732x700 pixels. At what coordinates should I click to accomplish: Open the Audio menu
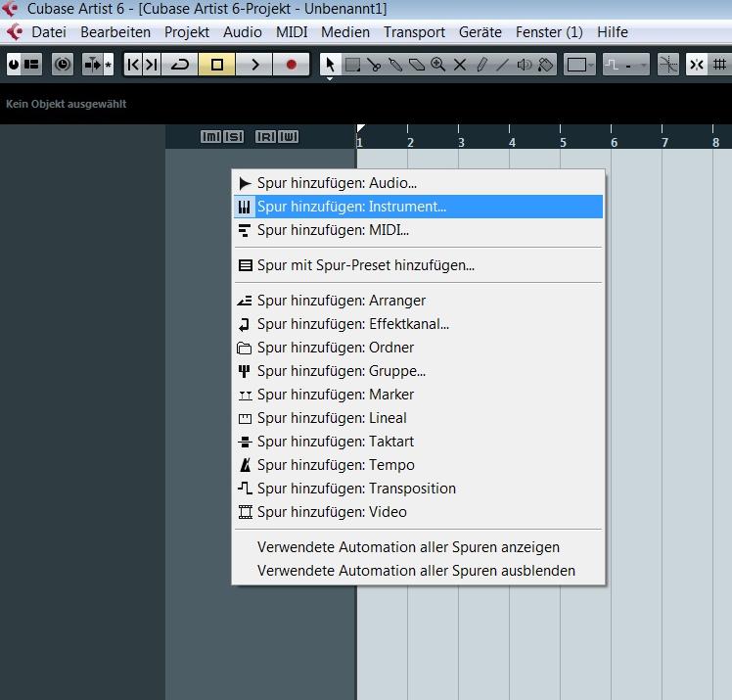pyautogui.click(x=243, y=32)
